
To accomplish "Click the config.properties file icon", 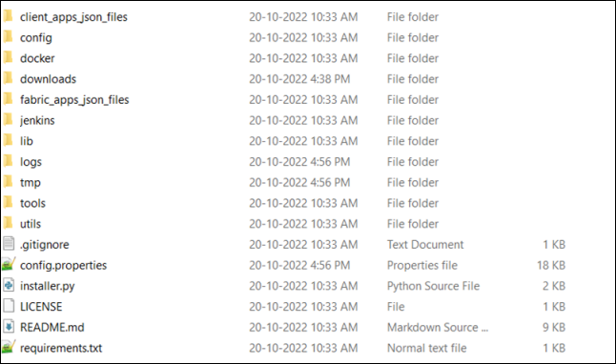I will tap(9, 265).
